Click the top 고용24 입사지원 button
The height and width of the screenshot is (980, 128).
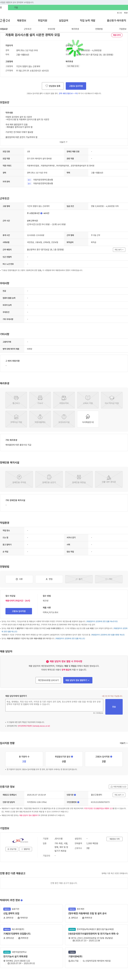76,86
